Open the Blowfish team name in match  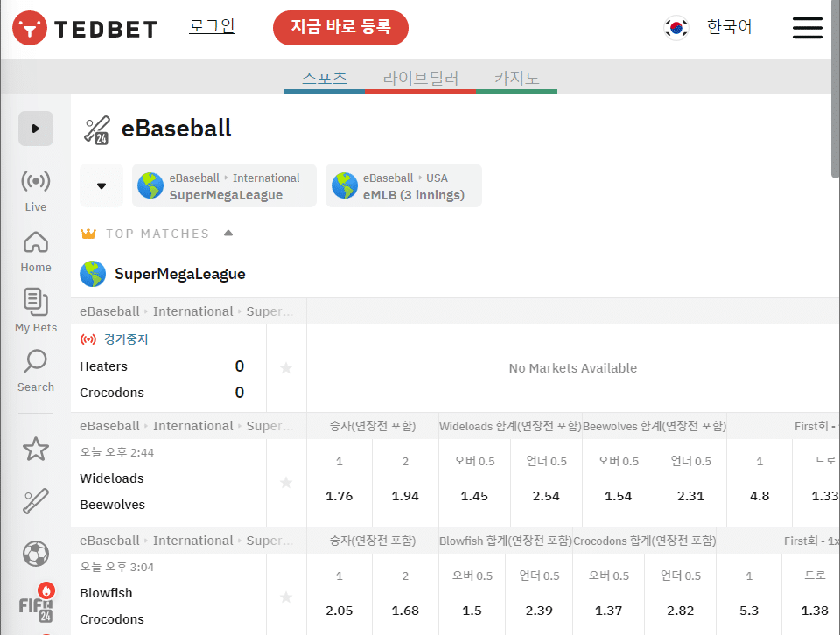[x=106, y=593]
